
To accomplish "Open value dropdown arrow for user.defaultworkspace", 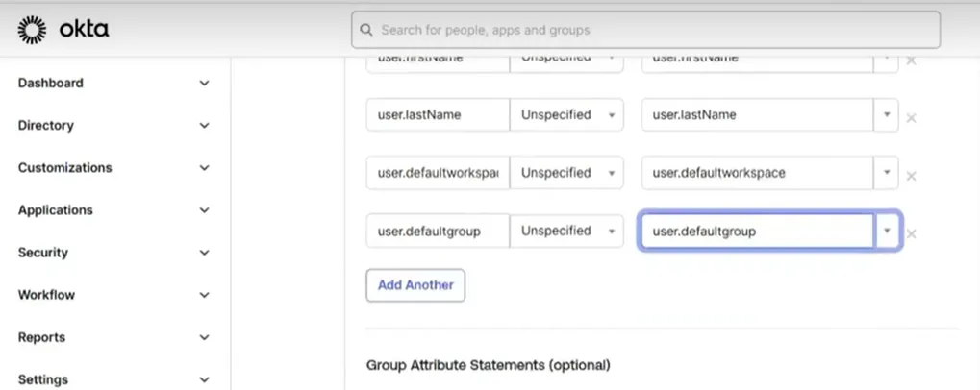I will click(x=886, y=173).
